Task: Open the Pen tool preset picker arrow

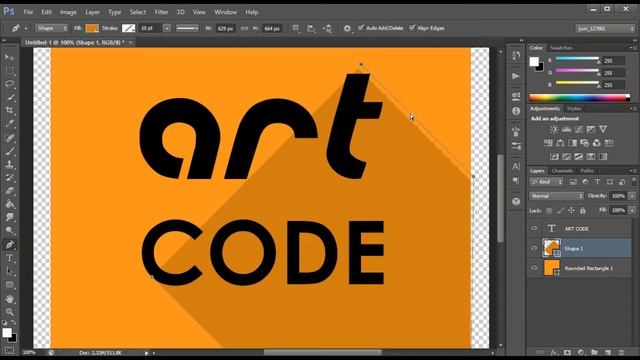Action: point(26,29)
